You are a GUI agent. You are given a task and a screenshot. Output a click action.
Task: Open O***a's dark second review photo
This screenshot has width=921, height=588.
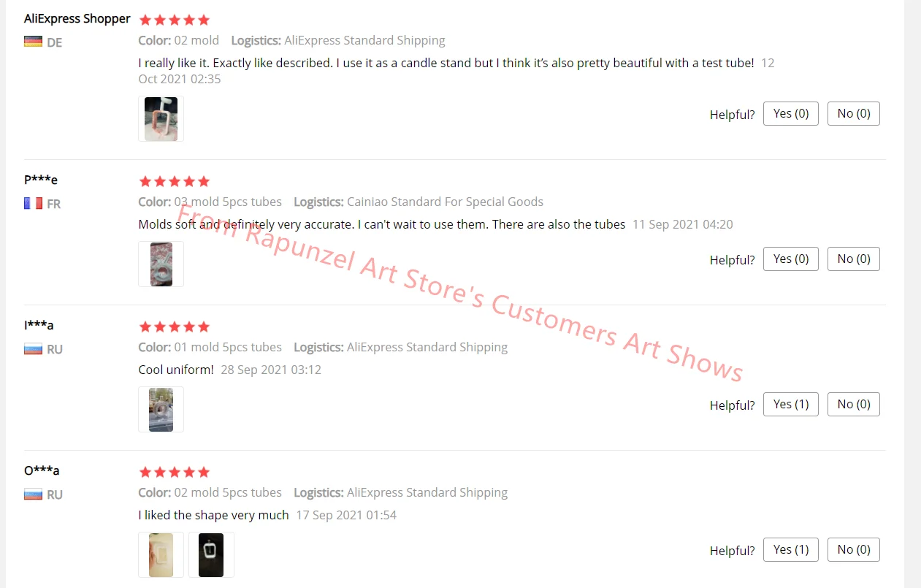tap(211, 554)
